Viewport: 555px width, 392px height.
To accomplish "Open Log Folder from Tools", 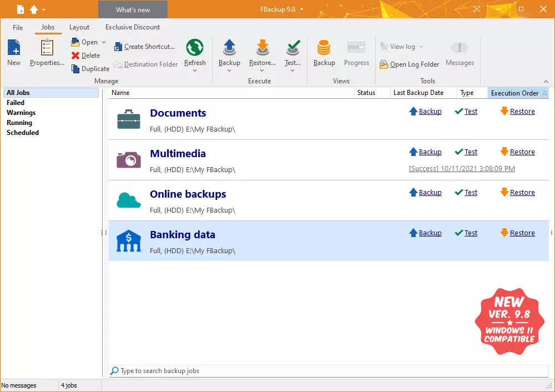I will click(409, 64).
